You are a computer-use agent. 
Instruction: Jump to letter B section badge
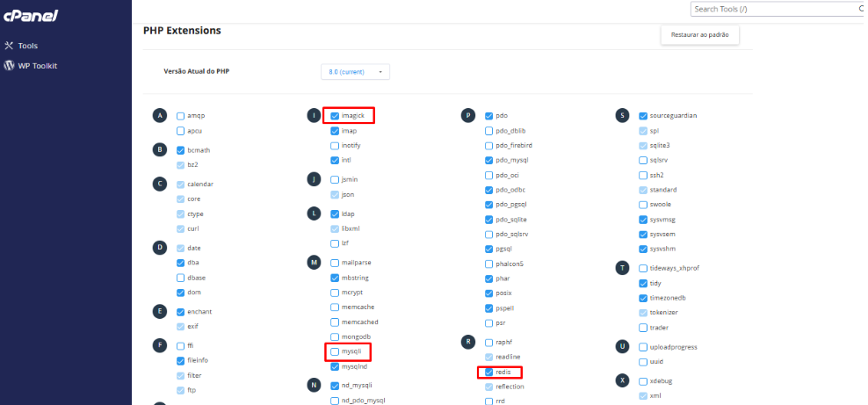point(159,150)
